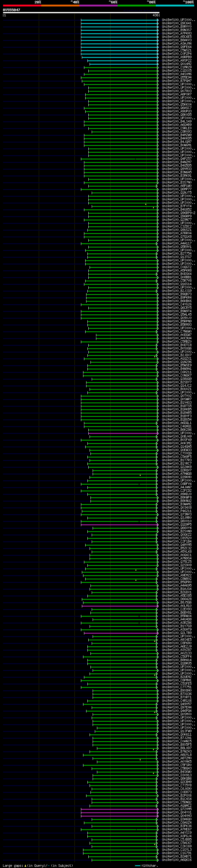Open hit UniRef100_A3AJM4
The width and height of the screenshot is (197, 868).
(x=176, y=43)
